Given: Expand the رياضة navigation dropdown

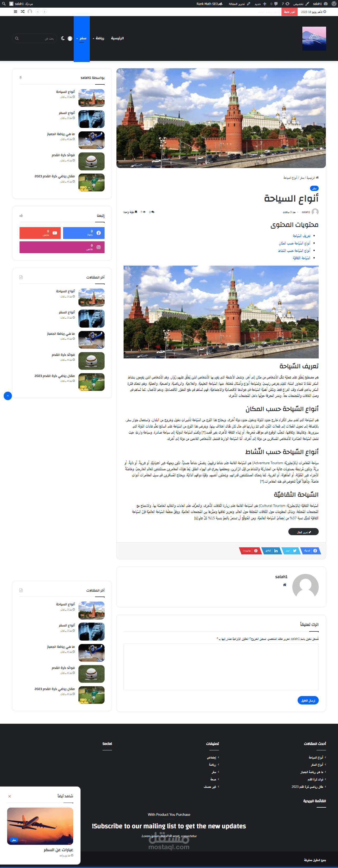Looking at the screenshot, I should [98, 39].
